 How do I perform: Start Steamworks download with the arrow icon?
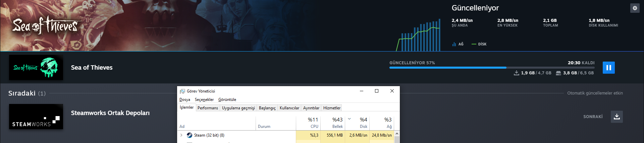point(616,117)
